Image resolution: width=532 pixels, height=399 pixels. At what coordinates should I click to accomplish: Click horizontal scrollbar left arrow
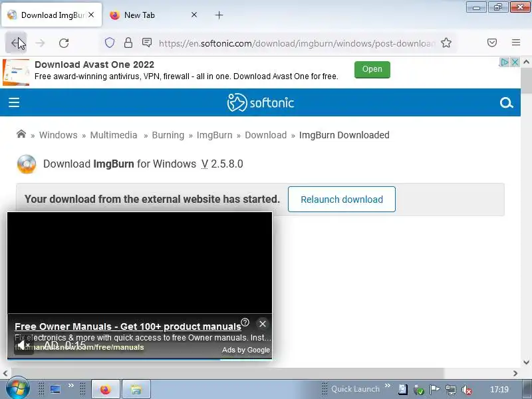(5, 373)
